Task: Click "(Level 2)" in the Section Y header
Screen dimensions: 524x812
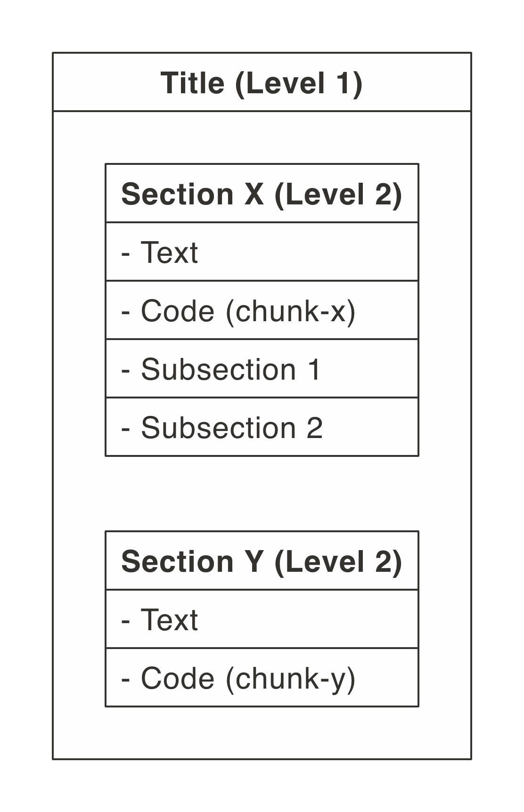Action: (x=338, y=561)
